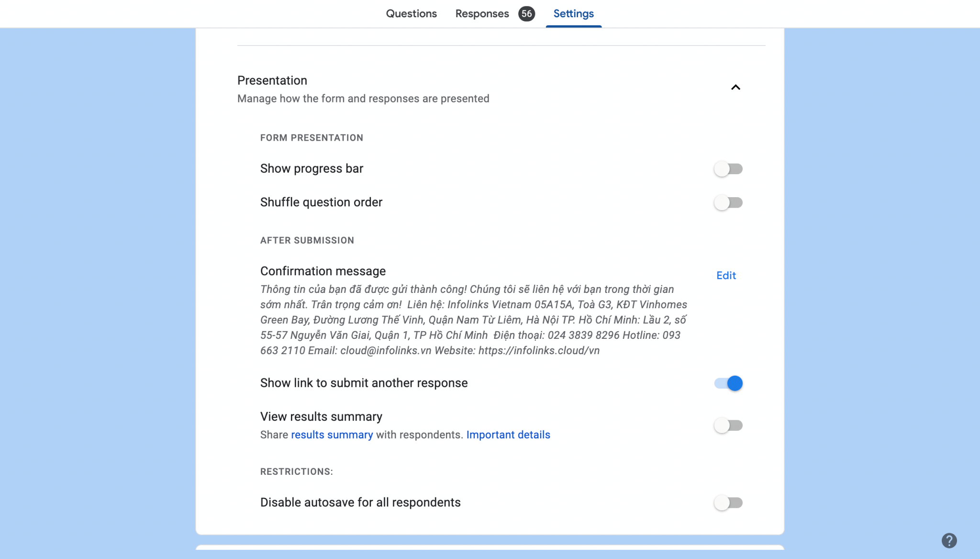Image resolution: width=980 pixels, height=559 pixels.
Task: Turn off Show link to submit another response
Action: (x=728, y=383)
